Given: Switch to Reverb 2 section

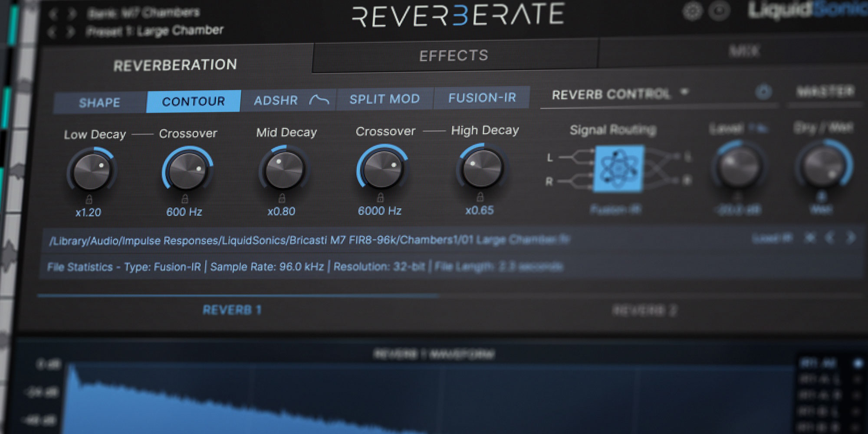Looking at the screenshot, I should click(x=644, y=310).
